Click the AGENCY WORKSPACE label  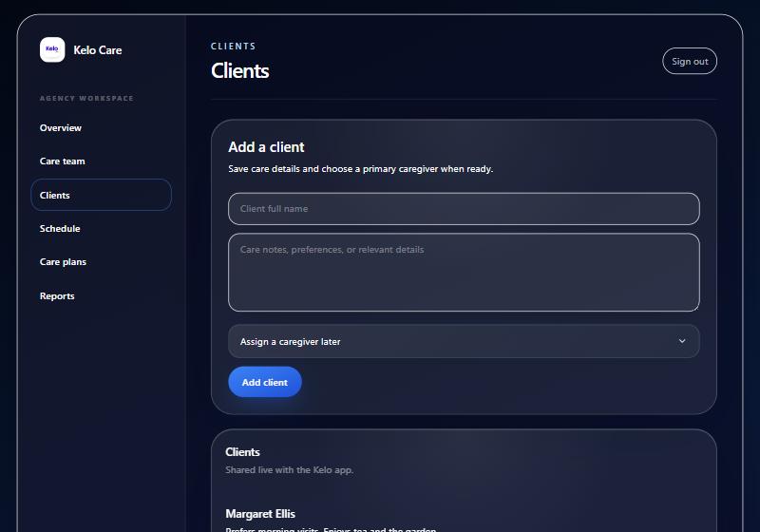pos(86,99)
